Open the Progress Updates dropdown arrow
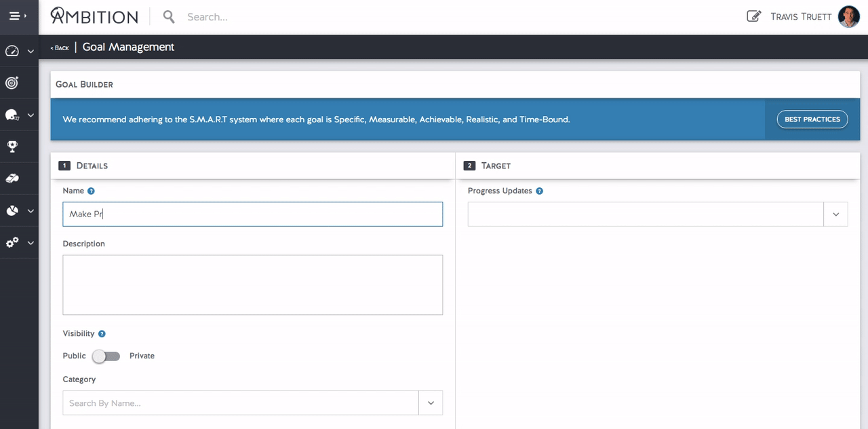Image resolution: width=868 pixels, height=429 pixels. coord(835,214)
